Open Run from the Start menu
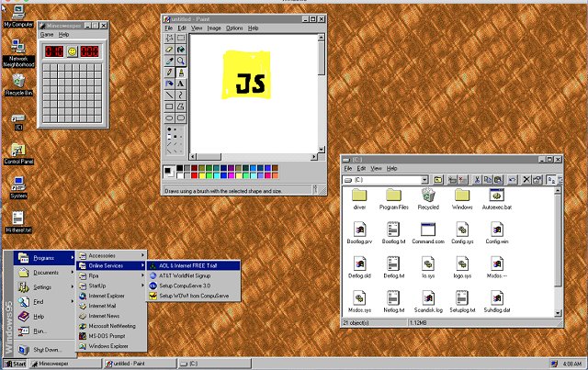 (44, 331)
